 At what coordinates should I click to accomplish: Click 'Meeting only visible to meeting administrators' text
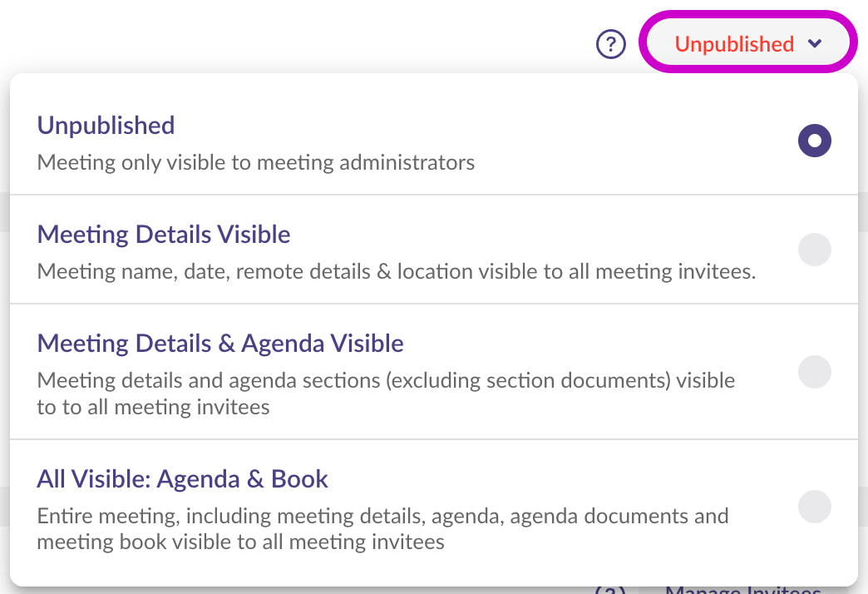point(256,162)
